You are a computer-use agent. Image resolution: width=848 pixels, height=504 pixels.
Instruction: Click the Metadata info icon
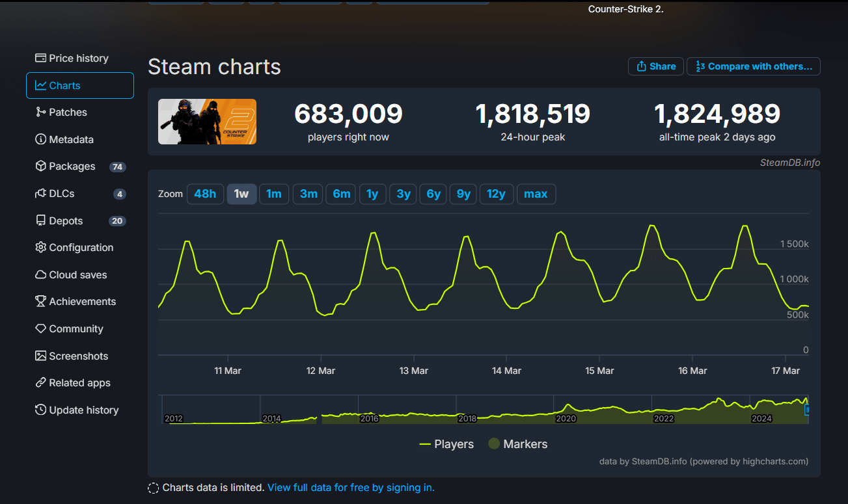click(x=40, y=139)
